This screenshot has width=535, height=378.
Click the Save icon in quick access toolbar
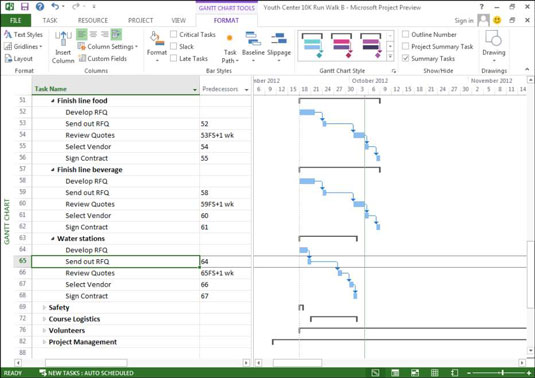point(25,6)
